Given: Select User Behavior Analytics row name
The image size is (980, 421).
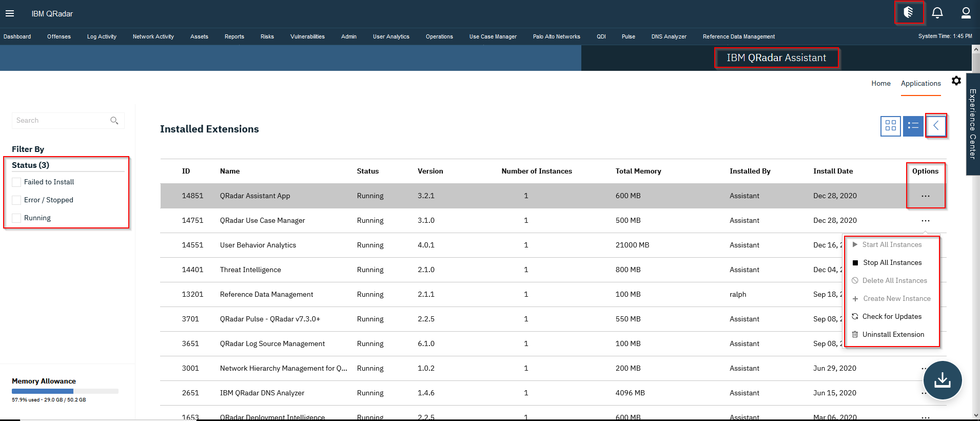Looking at the screenshot, I should point(258,245).
